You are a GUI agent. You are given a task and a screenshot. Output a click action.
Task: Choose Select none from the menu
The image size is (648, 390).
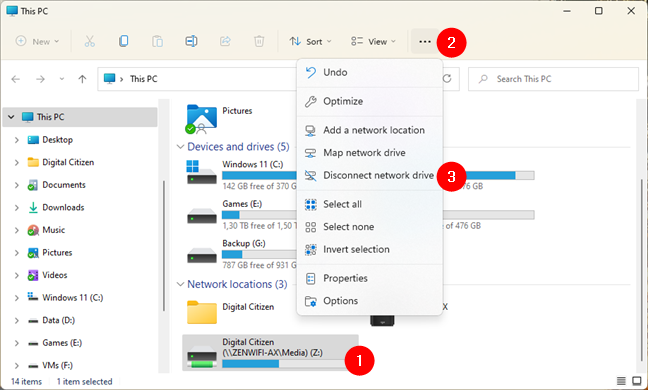pyautogui.click(x=370, y=227)
